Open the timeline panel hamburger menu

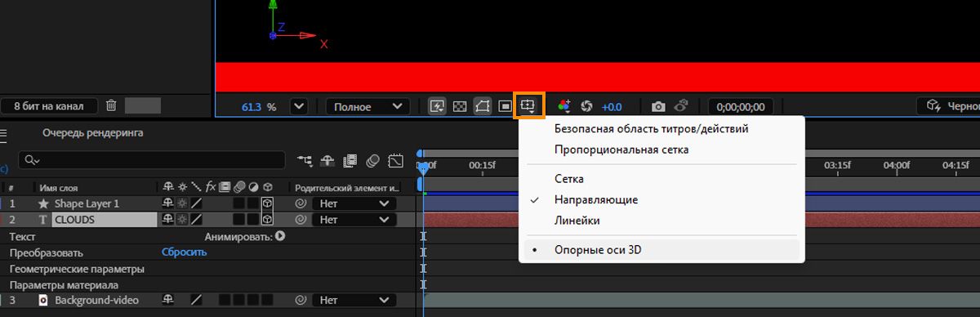coord(3,133)
